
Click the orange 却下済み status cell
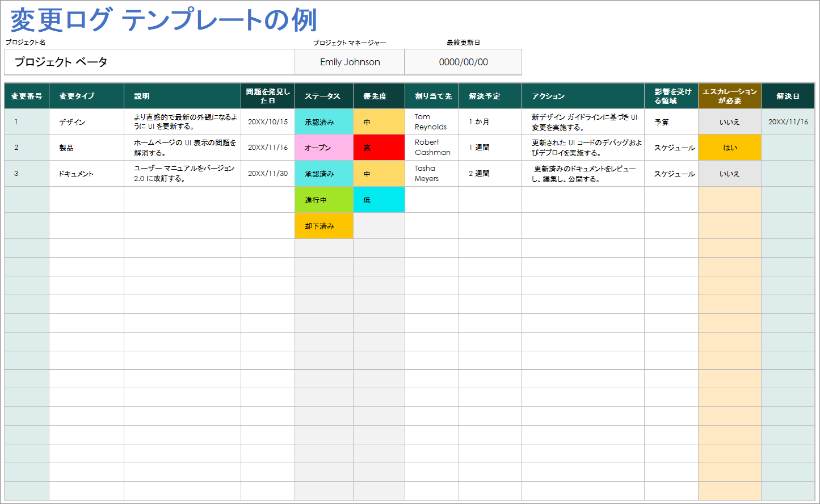point(324,226)
